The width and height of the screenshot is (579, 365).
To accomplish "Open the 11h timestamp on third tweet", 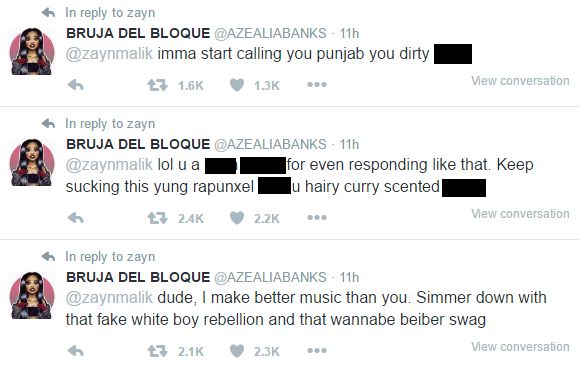I will (x=349, y=277).
